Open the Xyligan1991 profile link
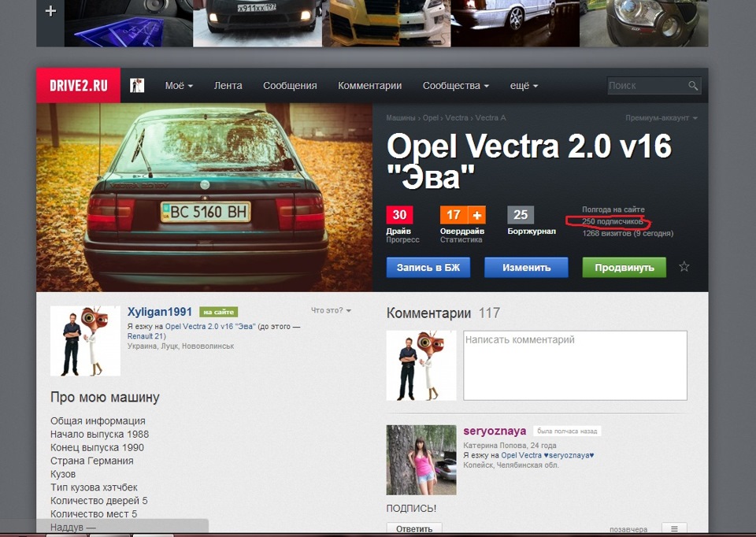Screen dimensions: 756x537 tap(160, 312)
